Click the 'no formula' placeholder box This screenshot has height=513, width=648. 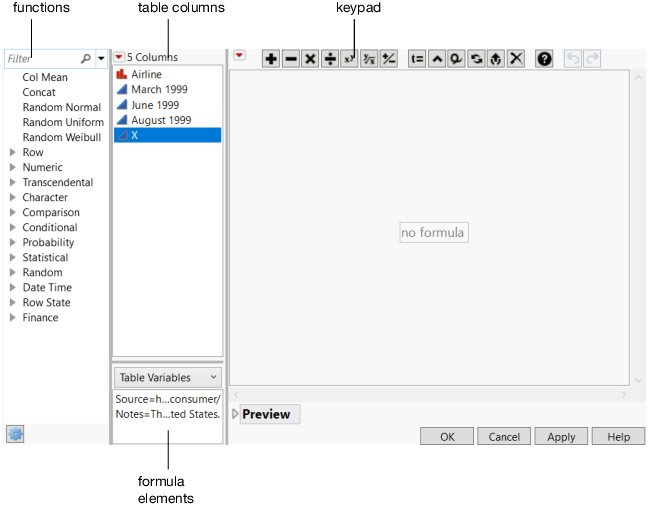click(x=434, y=232)
